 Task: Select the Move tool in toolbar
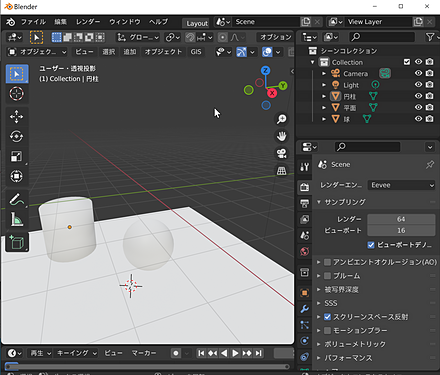coord(16,117)
